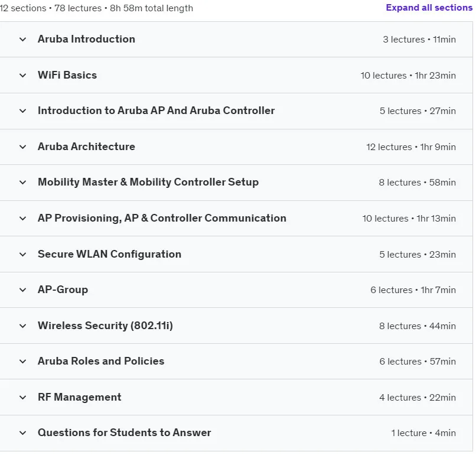Expand the Secure WLAN Configuration chevron
Viewport: 476px width, 455px height.
tap(23, 255)
